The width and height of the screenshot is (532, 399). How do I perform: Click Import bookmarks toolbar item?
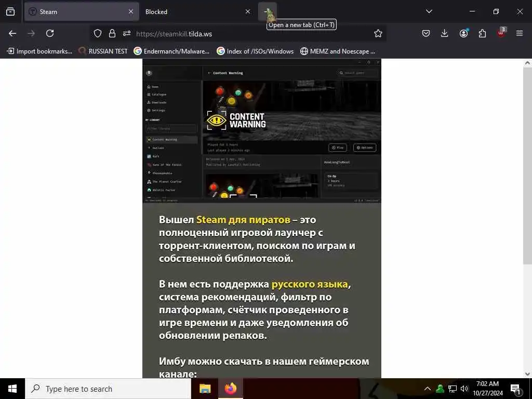[x=39, y=51]
